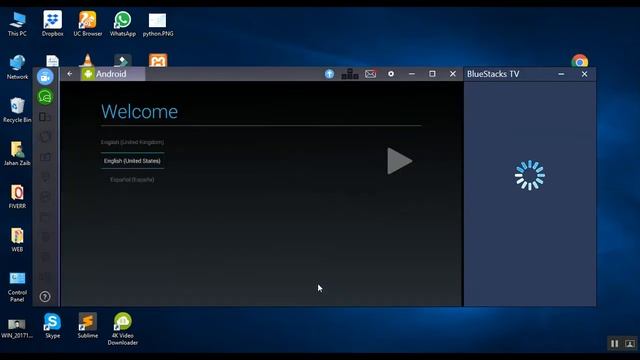
Task: Open Dropbox desktop shortcut
Action: click(x=53, y=24)
